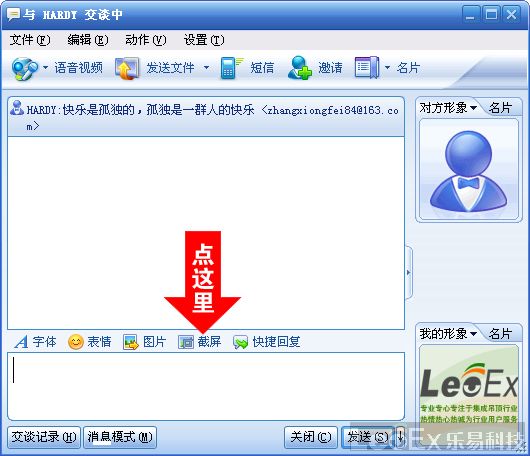Click the 语音视频 voice video icon
The width and height of the screenshot is (530, 456).
click(x=24, y=68)
